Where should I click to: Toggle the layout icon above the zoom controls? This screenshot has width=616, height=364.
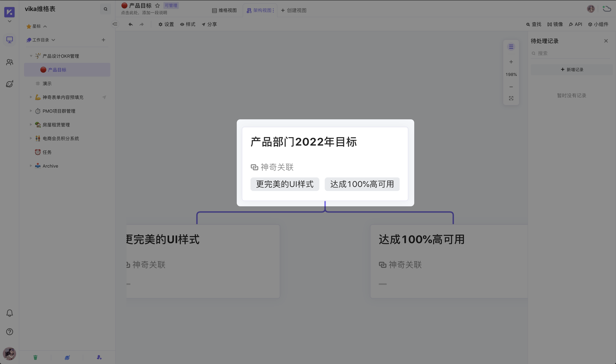click(x=511, y=47)
